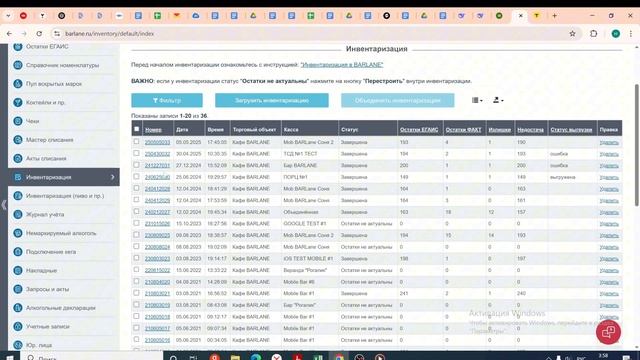Go back with the browser back arrow
This screenshot has width=640, height=360.
coord(9,34)
